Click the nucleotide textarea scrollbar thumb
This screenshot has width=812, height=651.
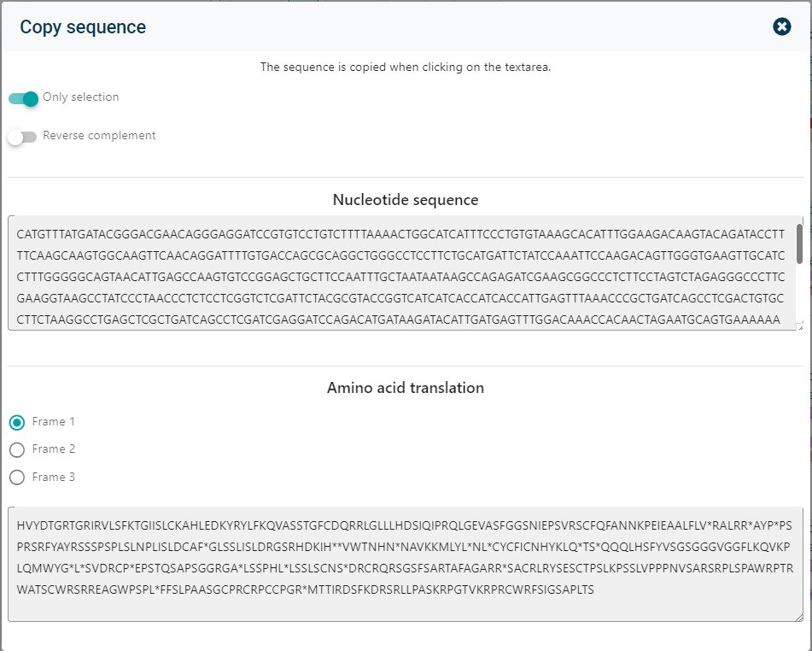(799, 243)
